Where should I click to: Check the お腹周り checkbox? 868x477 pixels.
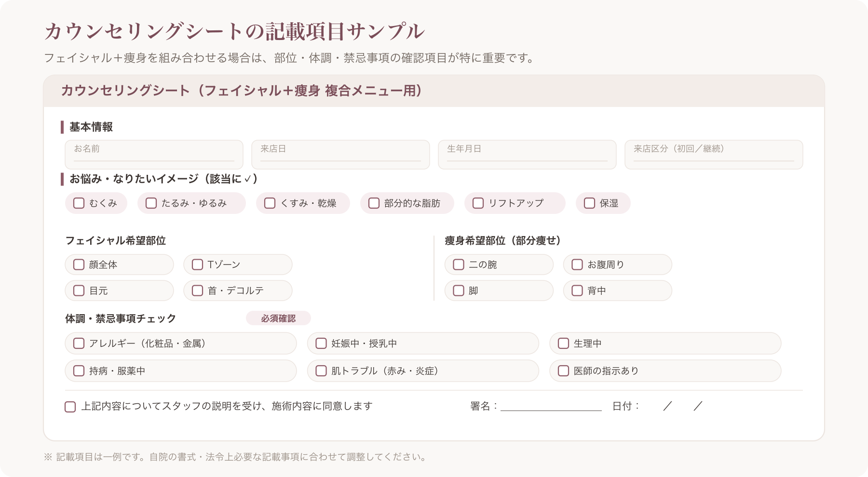click(x=577, y=265)
